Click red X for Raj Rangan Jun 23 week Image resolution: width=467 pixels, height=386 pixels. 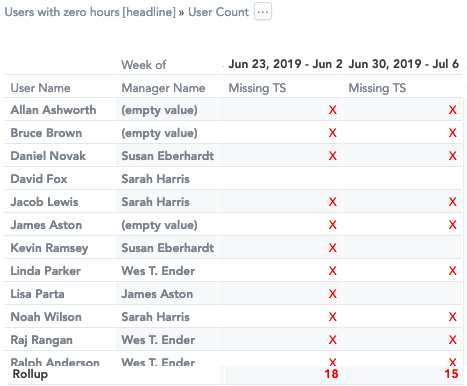(332, 340)
